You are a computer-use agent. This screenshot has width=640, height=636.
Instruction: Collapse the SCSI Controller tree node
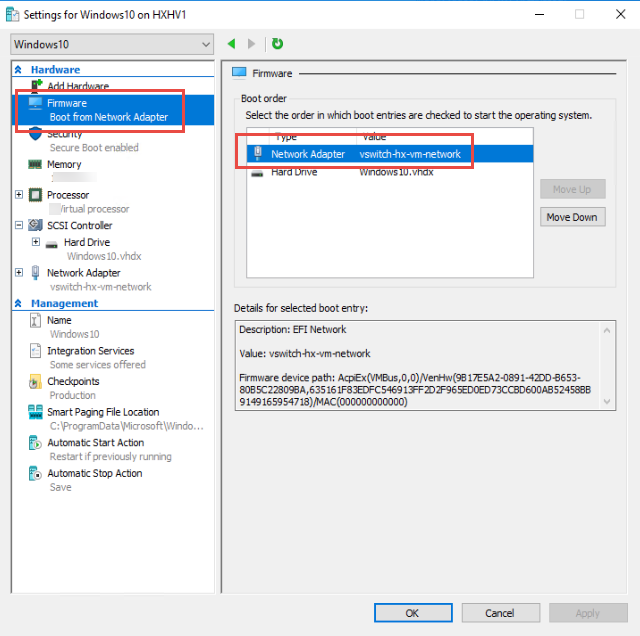(19, 225)
